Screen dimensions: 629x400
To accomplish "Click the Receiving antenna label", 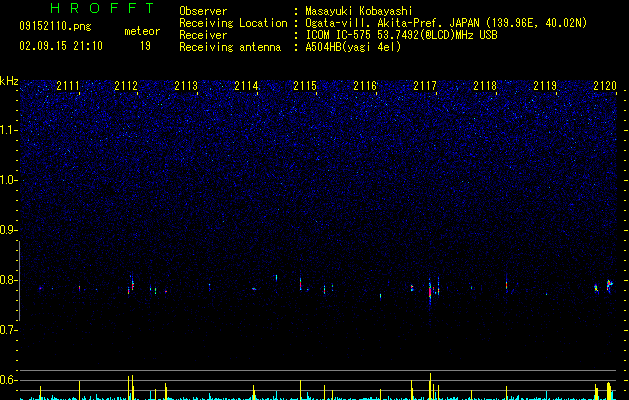I will (230, 47).
